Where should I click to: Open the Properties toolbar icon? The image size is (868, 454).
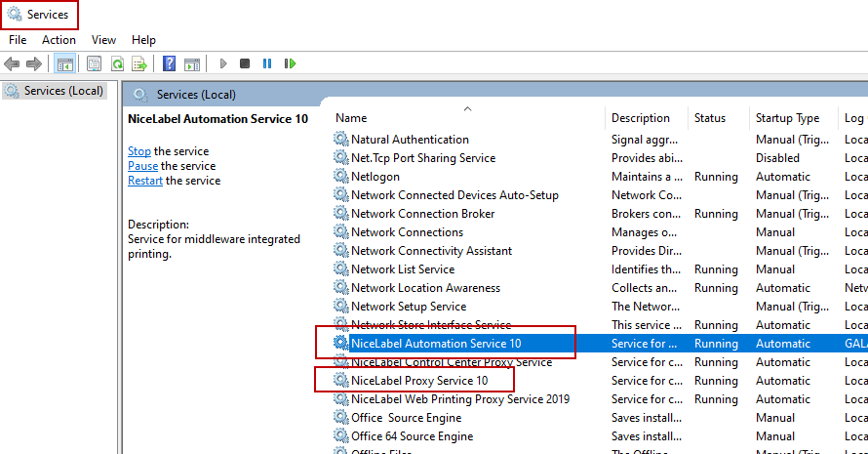point(94,64)
